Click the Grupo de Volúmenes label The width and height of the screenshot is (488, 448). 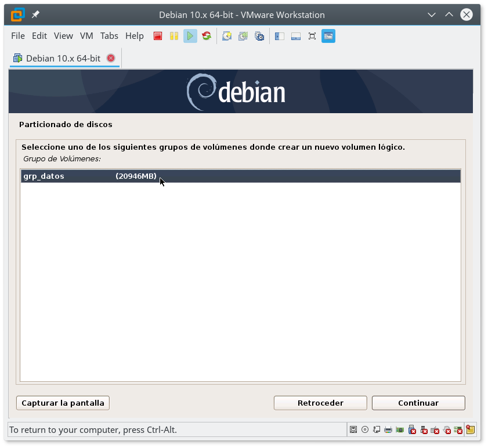pos(62,159)
